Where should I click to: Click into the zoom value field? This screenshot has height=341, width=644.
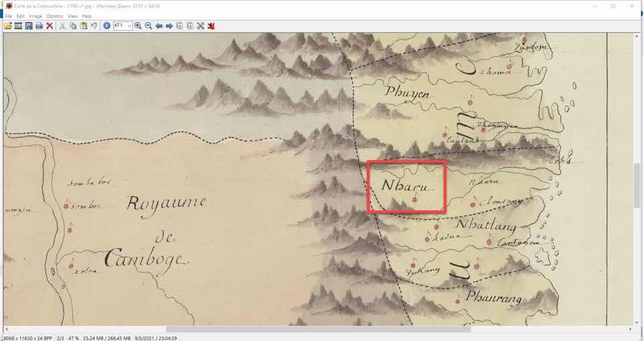pos(120,26)
